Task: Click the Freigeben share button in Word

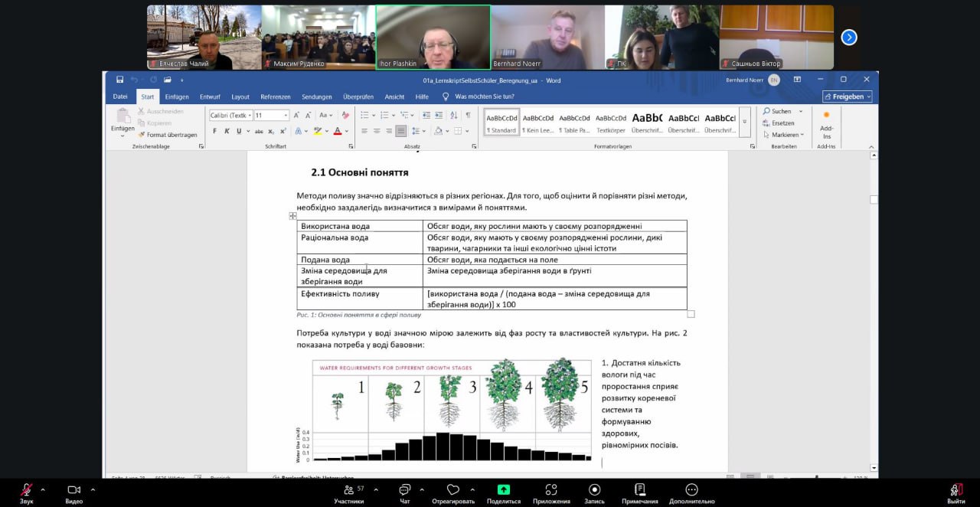Action: click(847, 97)
